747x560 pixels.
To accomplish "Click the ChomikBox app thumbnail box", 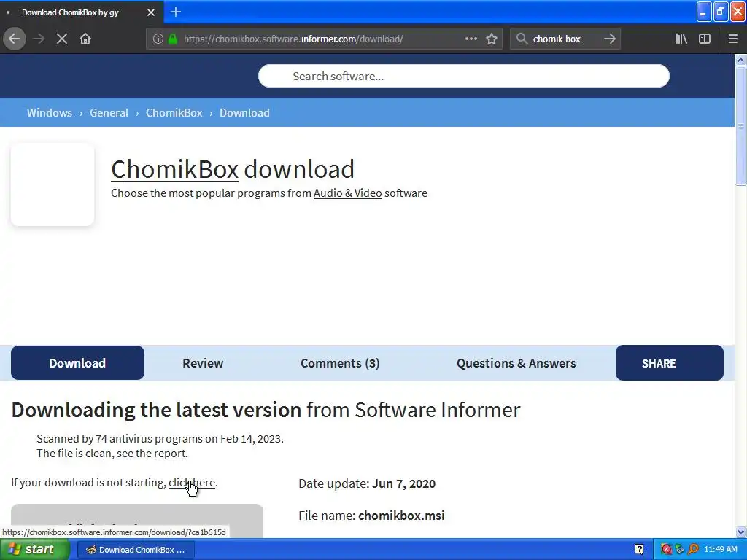I will [x=53, y=184].
